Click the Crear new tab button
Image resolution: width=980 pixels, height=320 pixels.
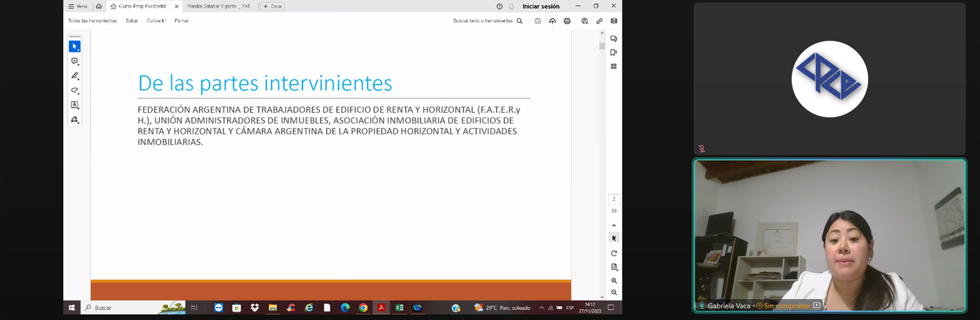272,6
